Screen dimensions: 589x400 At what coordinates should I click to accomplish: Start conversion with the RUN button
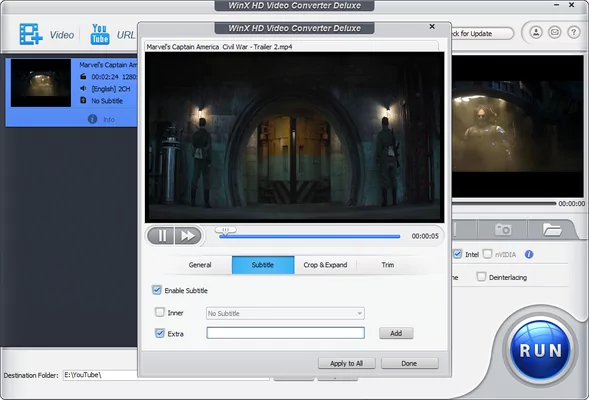click(541, 350)
